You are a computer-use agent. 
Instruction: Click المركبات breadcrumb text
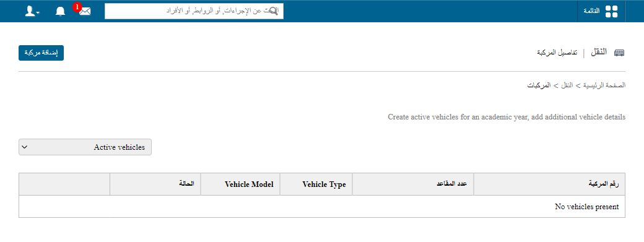click(x=539, y=85)
